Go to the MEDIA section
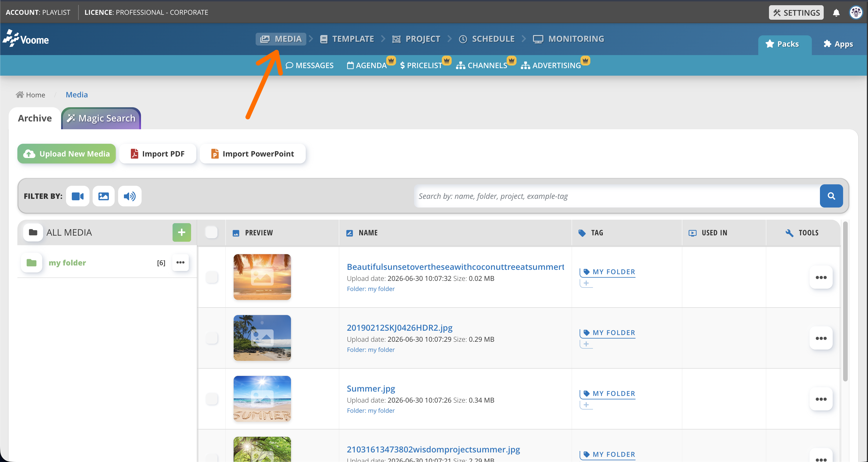Viewport: 868px width, 462px height. point(281,39)
